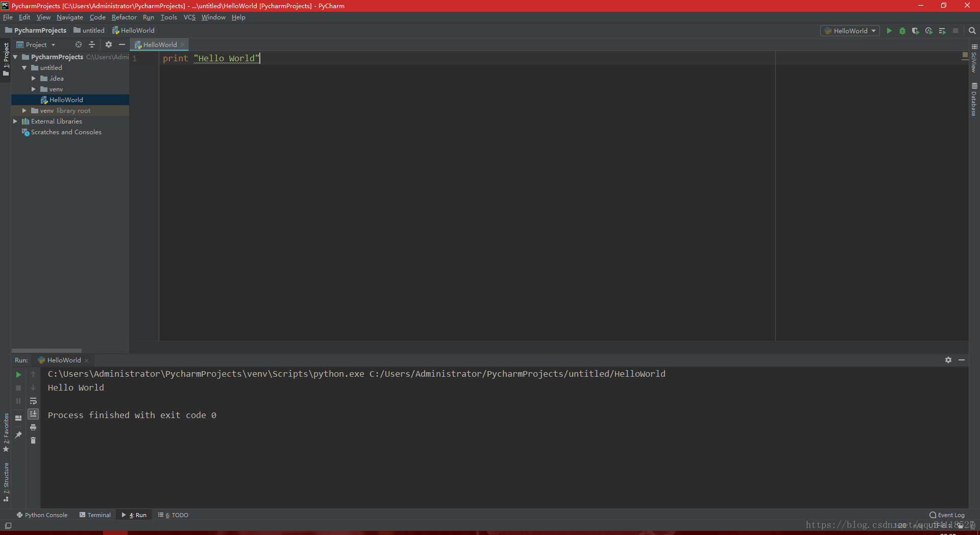
Task: Expand the venv folder under untitled
Action: click(x=34, y=89)
